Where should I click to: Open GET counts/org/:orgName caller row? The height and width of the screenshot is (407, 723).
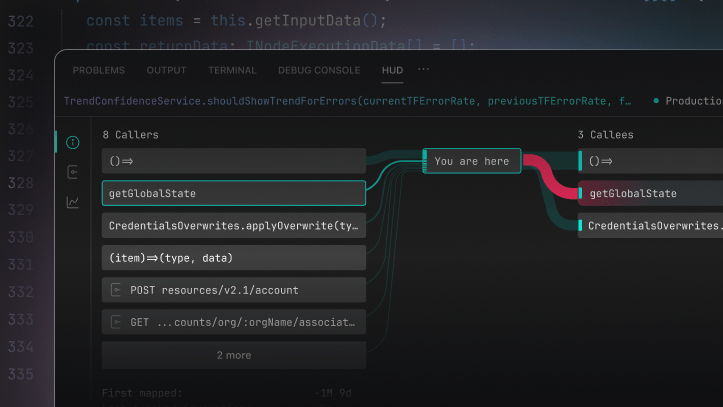pyautogui.click(x=234, y=322)
